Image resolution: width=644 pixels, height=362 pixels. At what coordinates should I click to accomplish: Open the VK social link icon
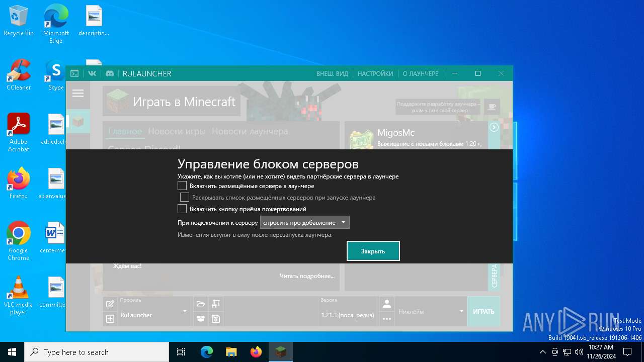pos(92,73)
